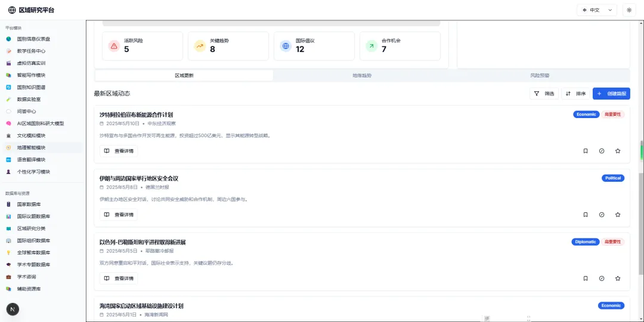Switch to the 风险预警 tab
The width and height of the screenshot is (644, 322).
click(540, 76)
